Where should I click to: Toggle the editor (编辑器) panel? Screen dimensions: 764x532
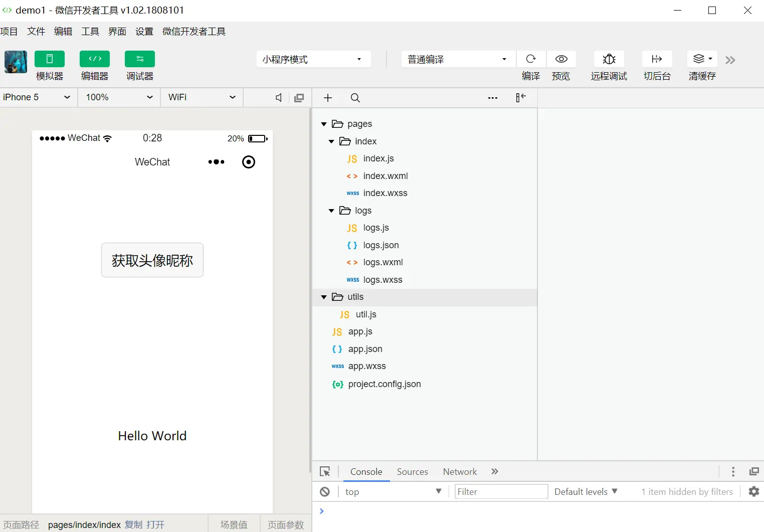(95, 59)
